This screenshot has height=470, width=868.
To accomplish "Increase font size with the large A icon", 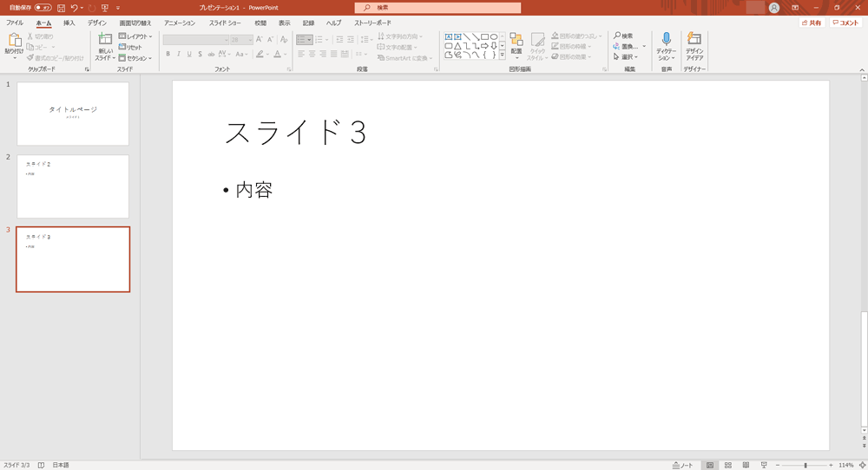I will click(x=259, y=40).
